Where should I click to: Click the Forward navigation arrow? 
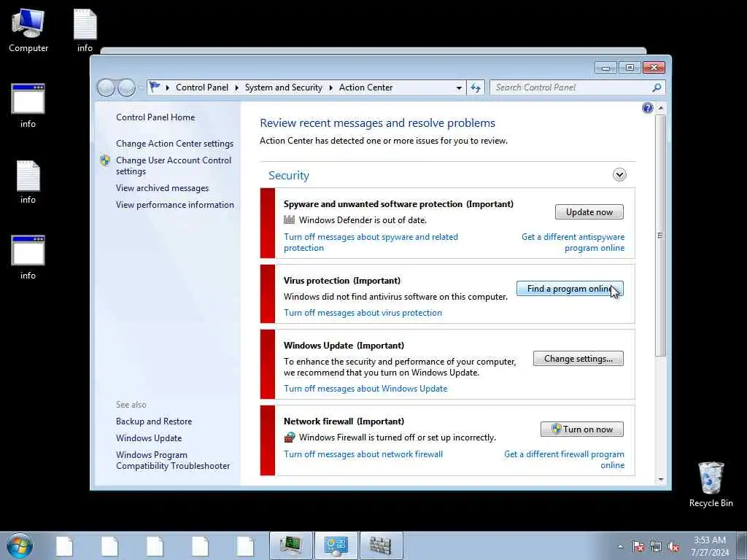tap(126, 87)
